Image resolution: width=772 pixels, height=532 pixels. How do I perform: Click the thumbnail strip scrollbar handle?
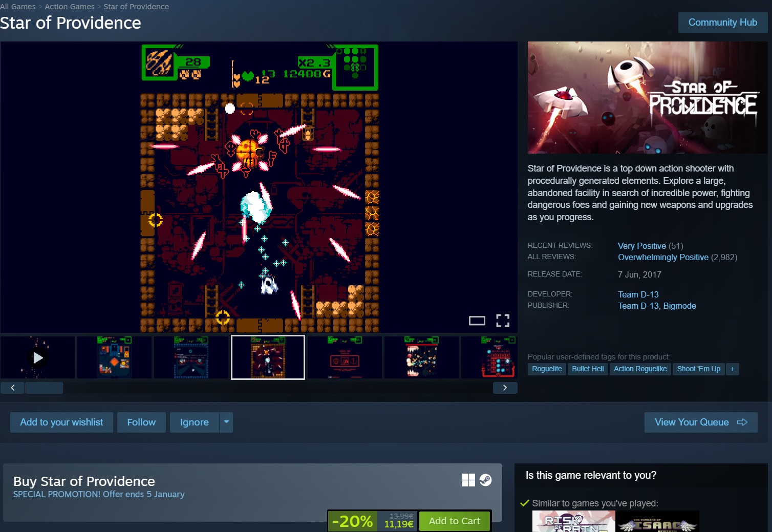(44, 388)
